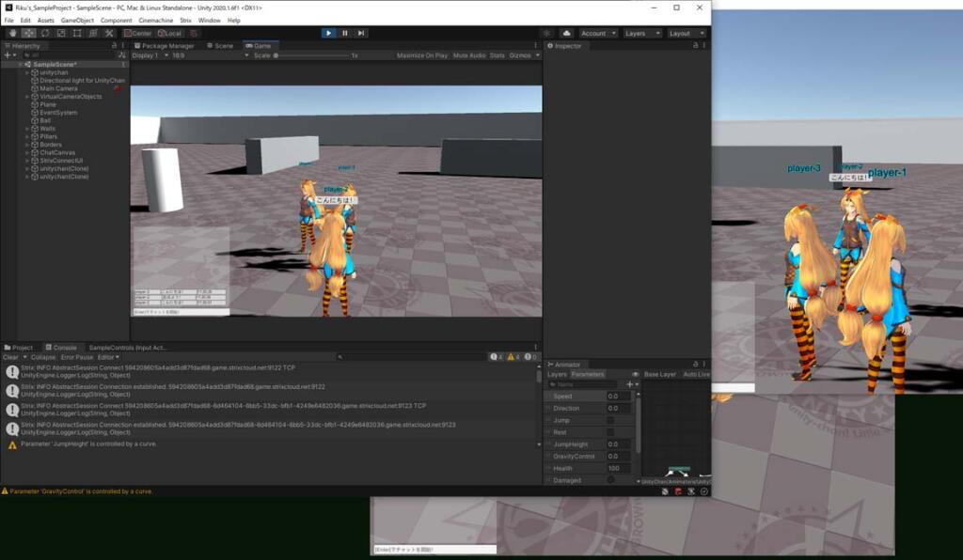
Task: Switch to the Project tab
Action: click(19, 347)
